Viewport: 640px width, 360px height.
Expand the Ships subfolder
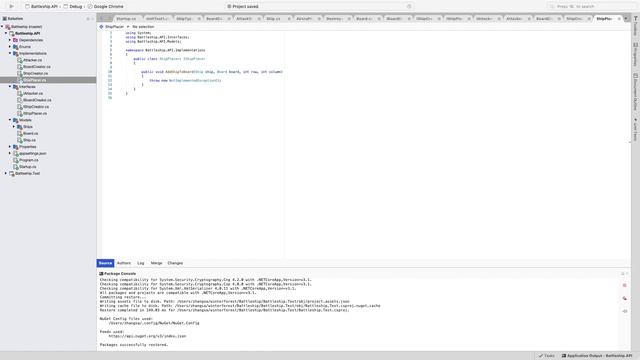tap(14, 127)
